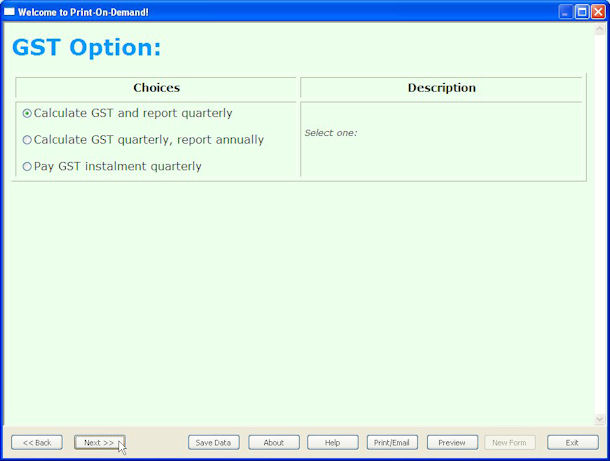Click the New Form button

(511, 442)
